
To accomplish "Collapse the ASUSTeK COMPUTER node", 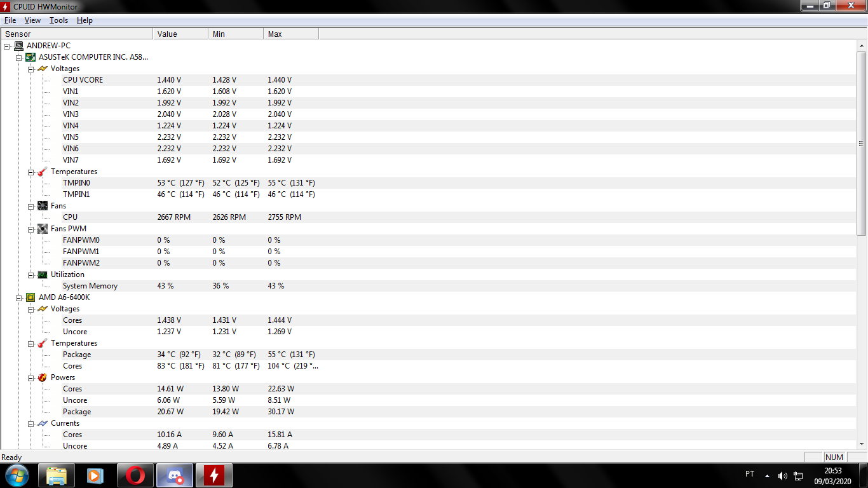I will click(x=19, y=57).
